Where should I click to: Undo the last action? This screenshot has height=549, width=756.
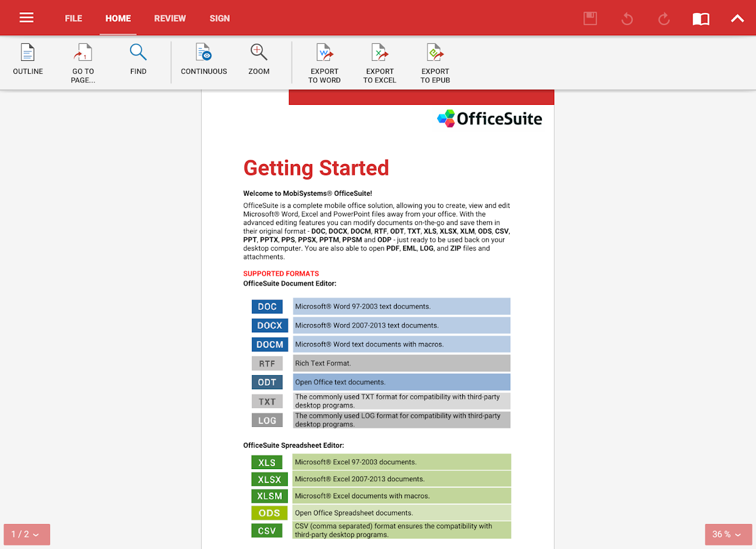tap(627, 19)
